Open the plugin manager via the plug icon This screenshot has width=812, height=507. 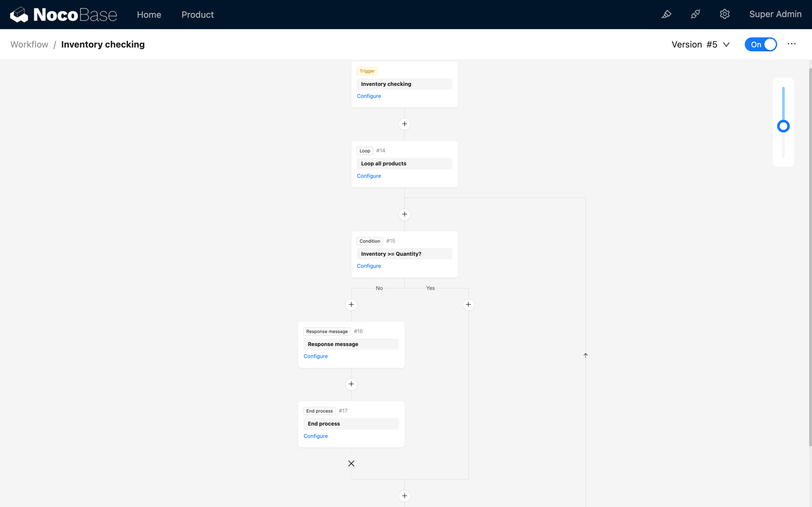coord(695,14)
